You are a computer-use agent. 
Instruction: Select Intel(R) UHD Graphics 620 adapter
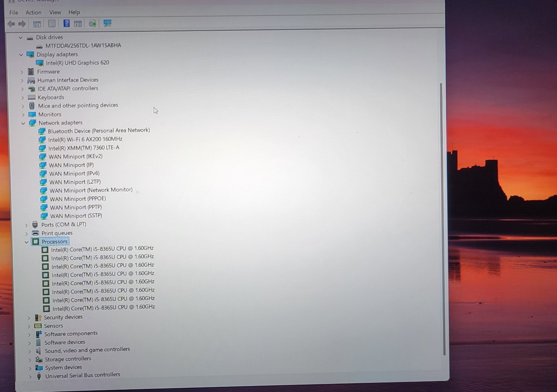click(77, 62)
